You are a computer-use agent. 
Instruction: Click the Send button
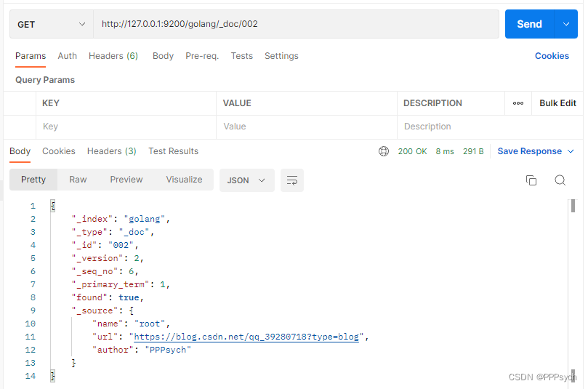[529, 24]
